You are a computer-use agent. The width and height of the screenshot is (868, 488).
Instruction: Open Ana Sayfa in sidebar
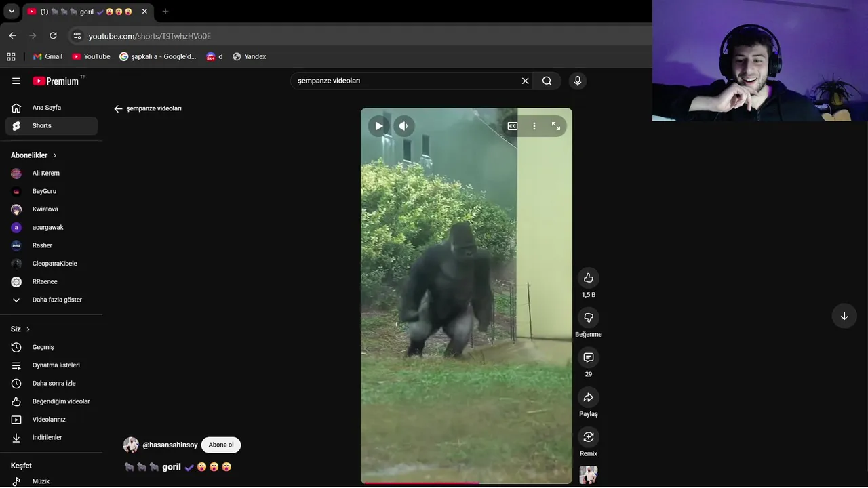(52, 108)
